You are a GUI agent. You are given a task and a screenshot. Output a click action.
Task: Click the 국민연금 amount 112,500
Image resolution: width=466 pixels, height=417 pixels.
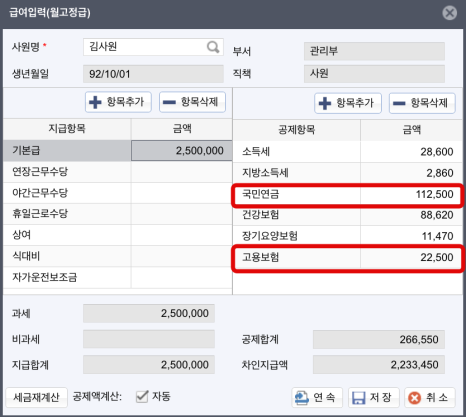(434, 194)
